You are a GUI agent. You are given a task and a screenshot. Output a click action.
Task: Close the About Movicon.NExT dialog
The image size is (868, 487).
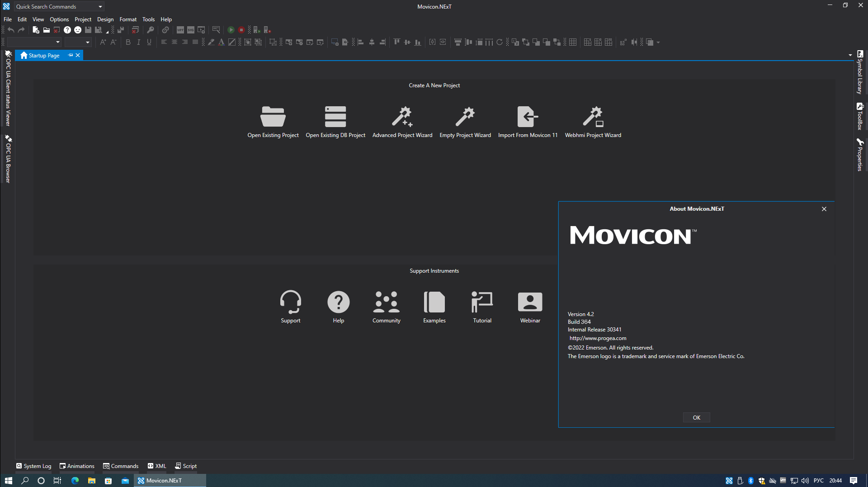click(824, 209)
